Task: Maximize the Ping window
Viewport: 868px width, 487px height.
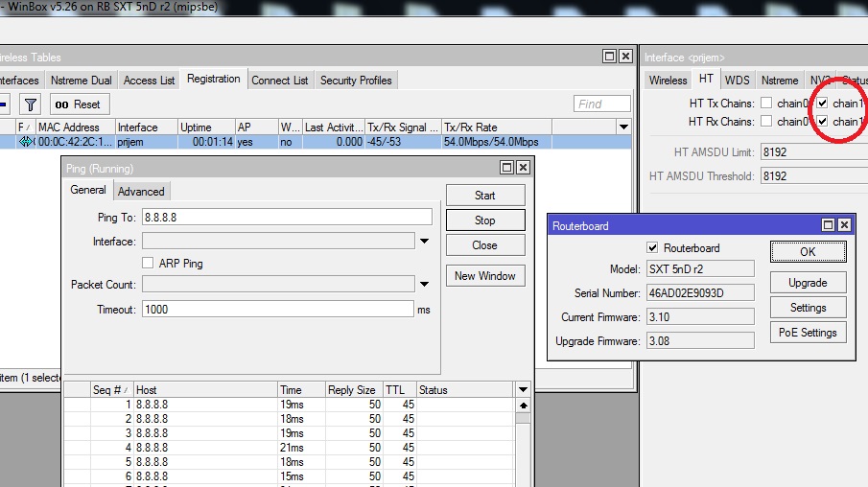Action: (x=506, y=167)
